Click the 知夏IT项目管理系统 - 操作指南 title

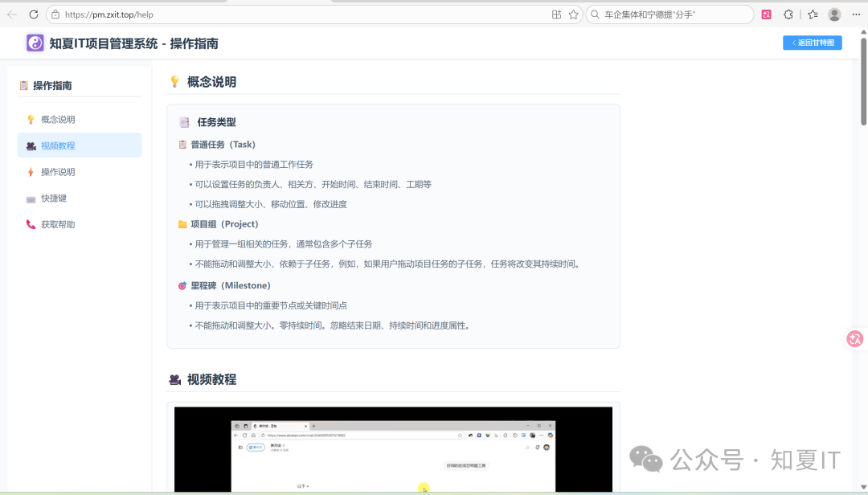133,43
